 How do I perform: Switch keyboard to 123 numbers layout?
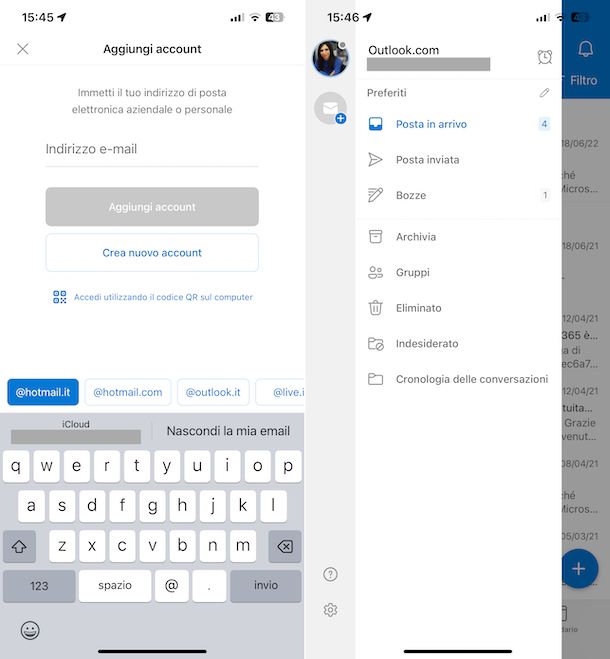coord(39,585)
